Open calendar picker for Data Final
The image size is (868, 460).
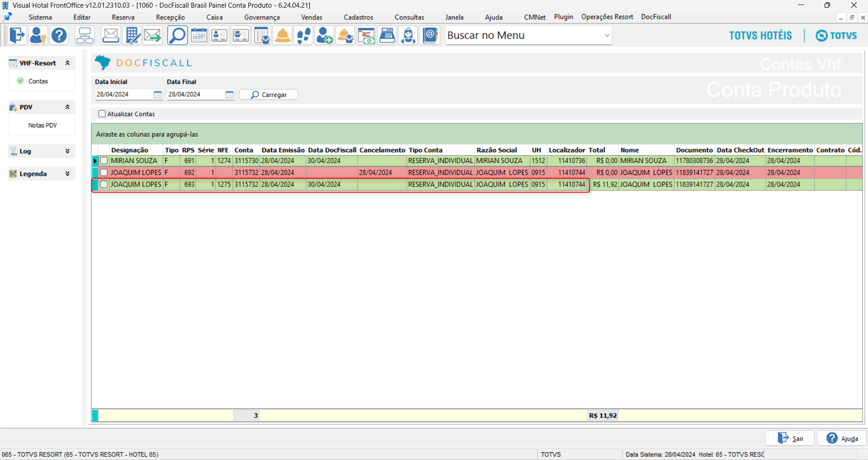pyautogui.click(x=229, y=94)
